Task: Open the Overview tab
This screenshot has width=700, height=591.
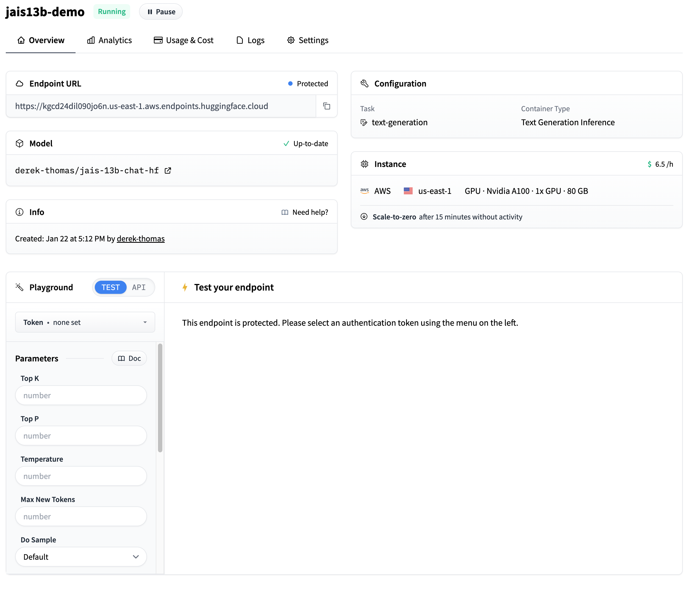Action: (41, 40)
